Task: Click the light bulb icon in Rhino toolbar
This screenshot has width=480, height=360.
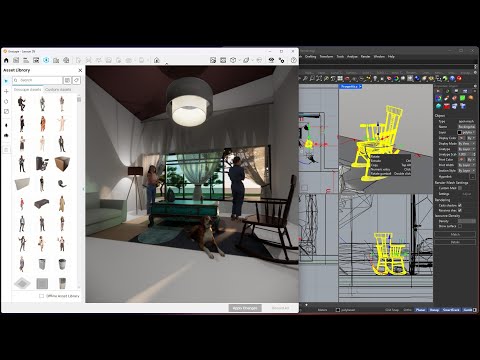Action: [375, 79]
